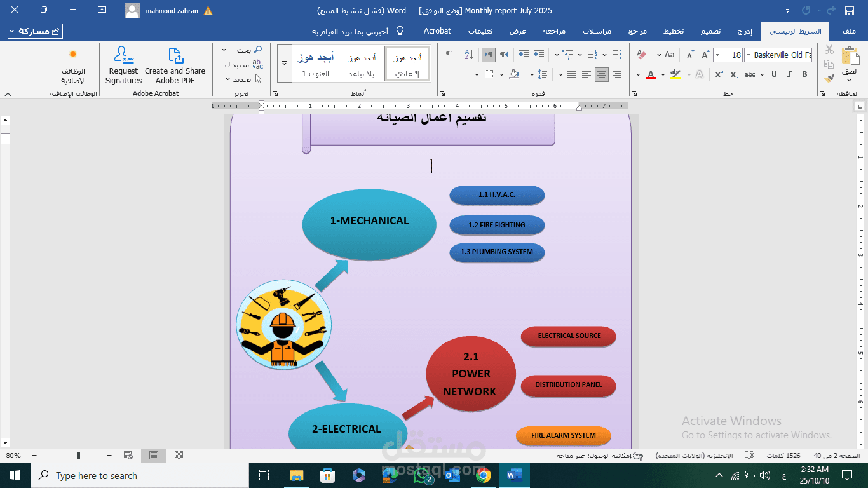868x488 pixels.
Task: Click the Share (مشاركة) button
Action: point(36,31)
